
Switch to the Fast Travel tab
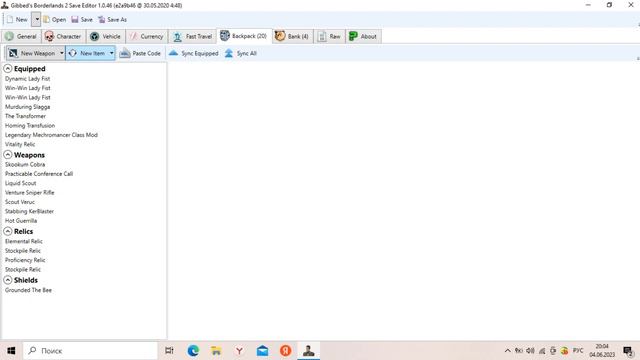coord(193,36)
